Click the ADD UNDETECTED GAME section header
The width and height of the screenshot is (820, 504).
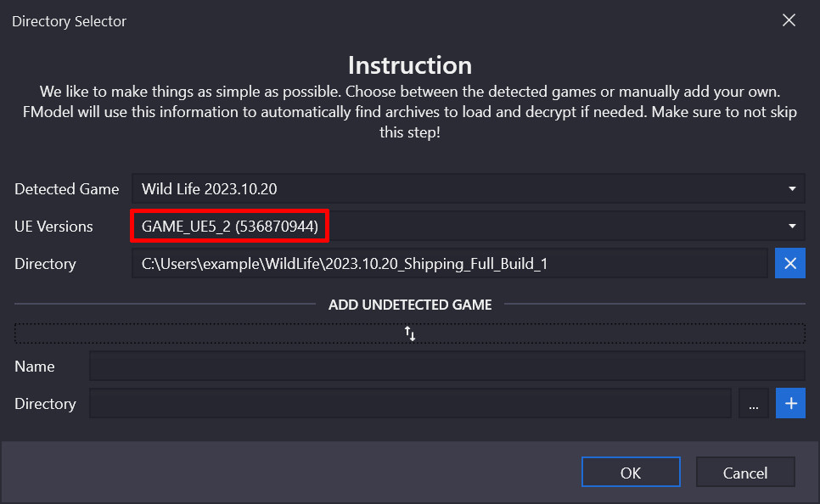410,304
